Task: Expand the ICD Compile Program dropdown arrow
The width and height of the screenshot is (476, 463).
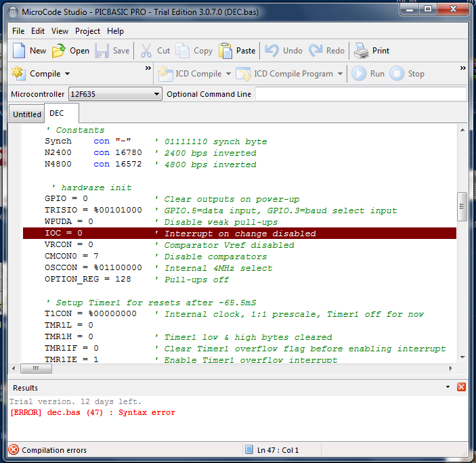Action: pyautogui.click(x=340, y=74)
